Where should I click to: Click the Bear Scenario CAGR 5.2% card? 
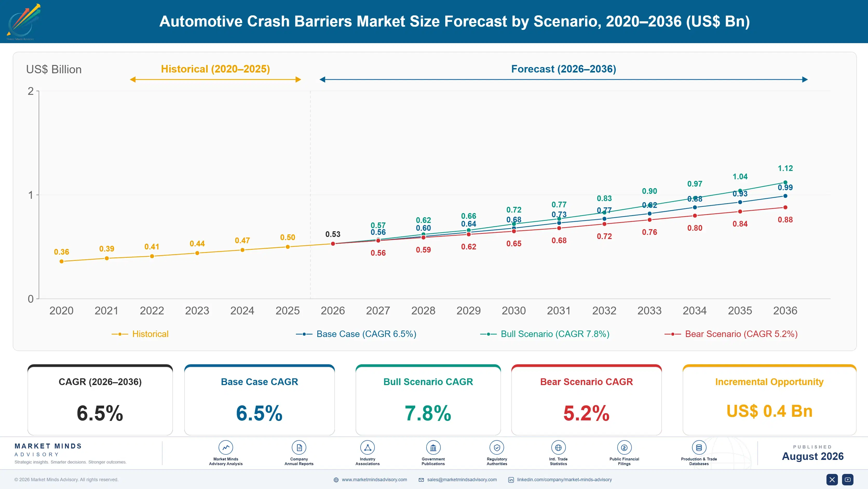[x=586, y=400]
